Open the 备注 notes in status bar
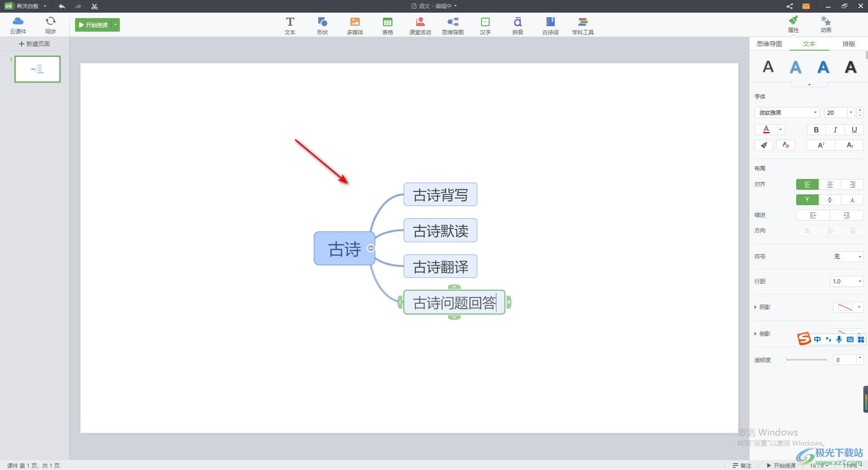The height and width of the screenshot is (470, 868). point(742,465)
